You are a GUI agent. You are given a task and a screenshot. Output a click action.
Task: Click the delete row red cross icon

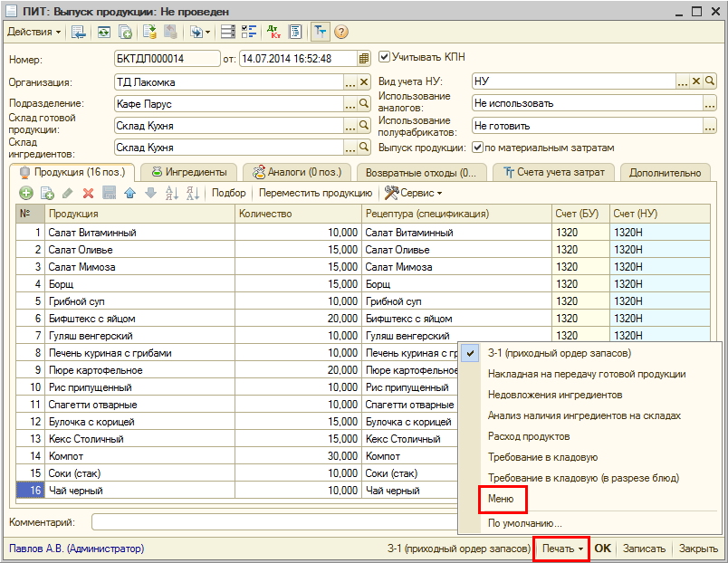(x=88, y=193)
